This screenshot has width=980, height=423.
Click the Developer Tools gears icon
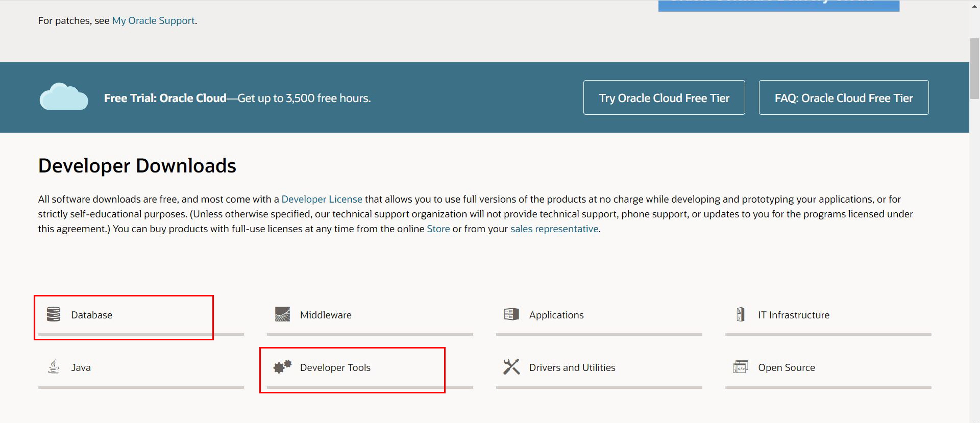[x=282, y=367]
